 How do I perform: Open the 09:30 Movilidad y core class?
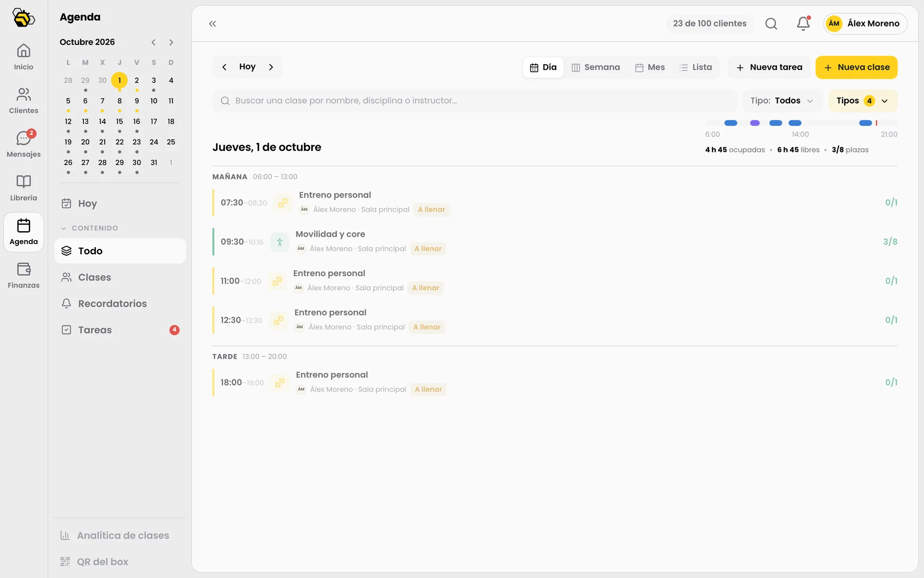[x=555, y=242]
